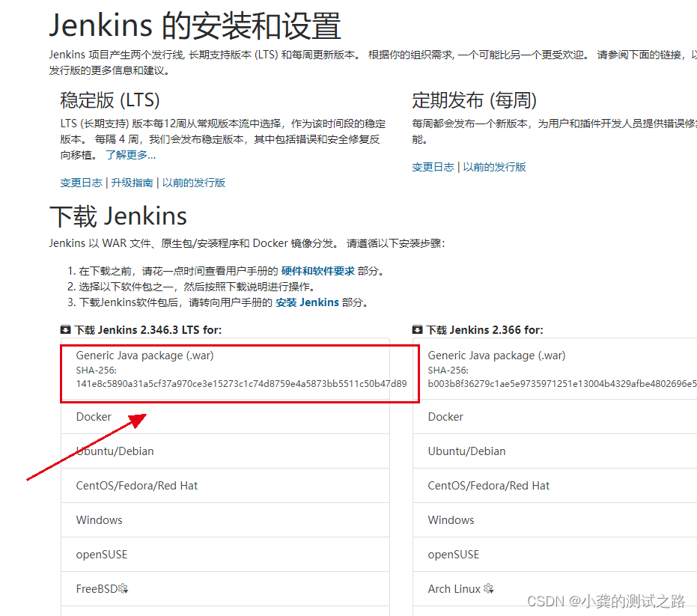Select Ubuntu/Debian under weekly 2.366 downloads
Viewport: 697px width, 616px height.
coord(555,451)
